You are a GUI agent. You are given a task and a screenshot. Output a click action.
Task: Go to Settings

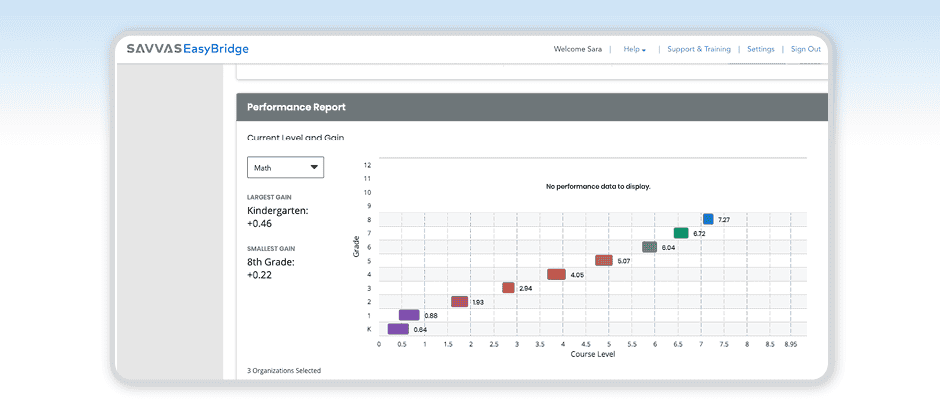(760, 49)
